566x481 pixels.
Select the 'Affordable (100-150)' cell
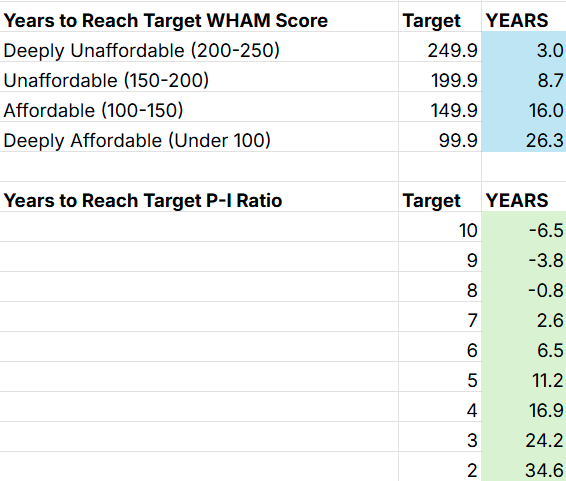[x=199, y=106]
